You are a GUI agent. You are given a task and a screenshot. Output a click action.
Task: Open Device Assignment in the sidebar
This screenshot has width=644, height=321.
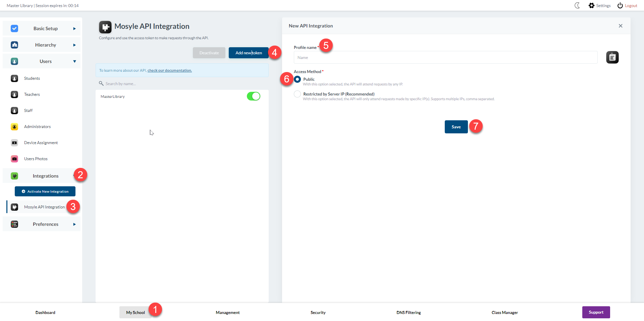click(41, 143)
